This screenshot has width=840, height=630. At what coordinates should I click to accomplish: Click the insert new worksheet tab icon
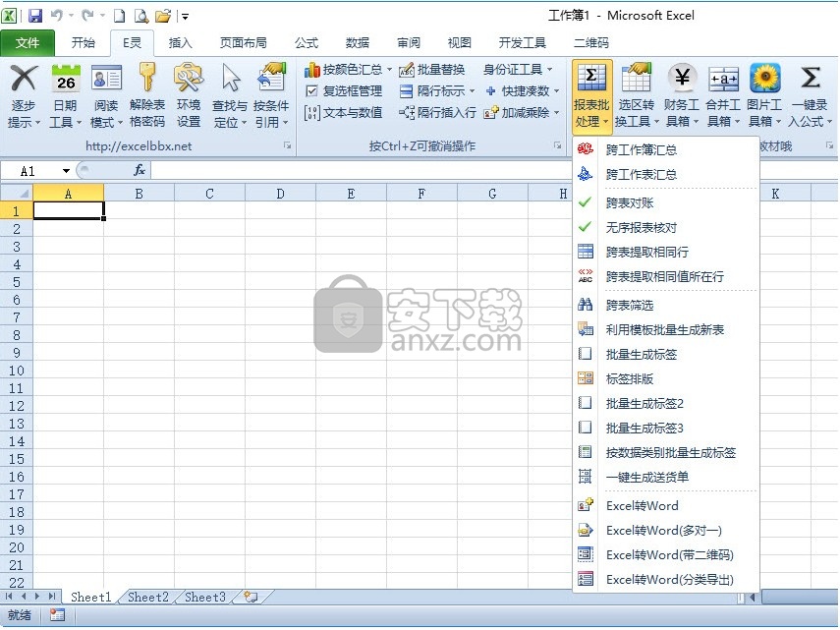click(x=251, y=597)
